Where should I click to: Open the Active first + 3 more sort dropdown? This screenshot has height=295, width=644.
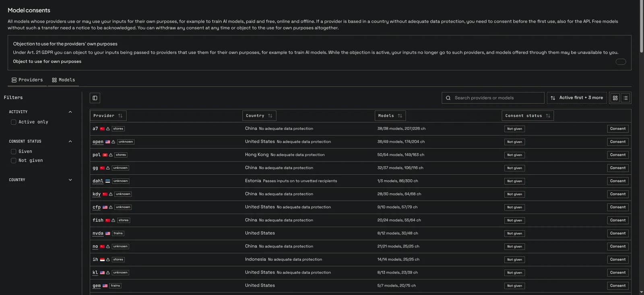tap(576, 98)
